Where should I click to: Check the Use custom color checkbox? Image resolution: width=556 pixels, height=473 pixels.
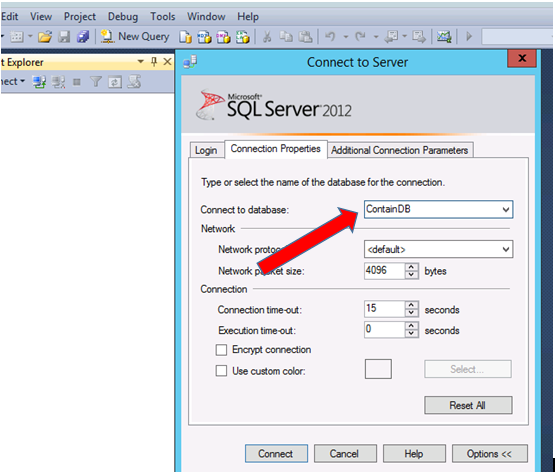click(221, 371)
